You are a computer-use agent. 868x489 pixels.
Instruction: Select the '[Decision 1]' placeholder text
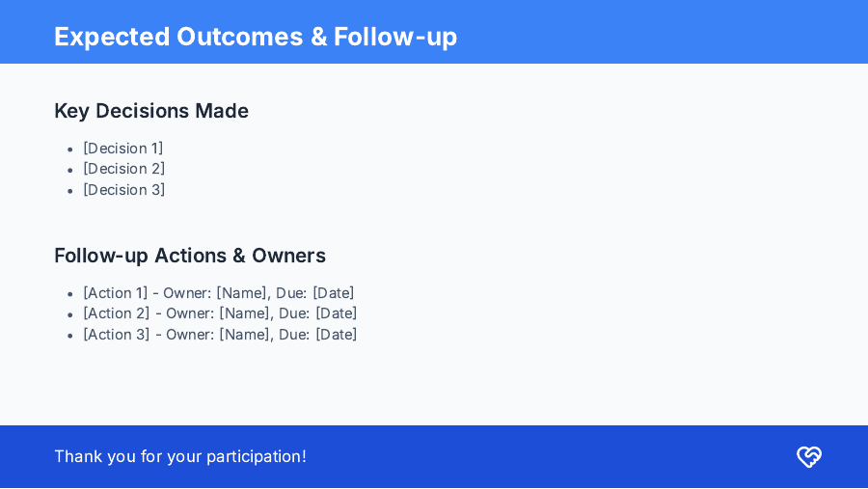[123, 149]
